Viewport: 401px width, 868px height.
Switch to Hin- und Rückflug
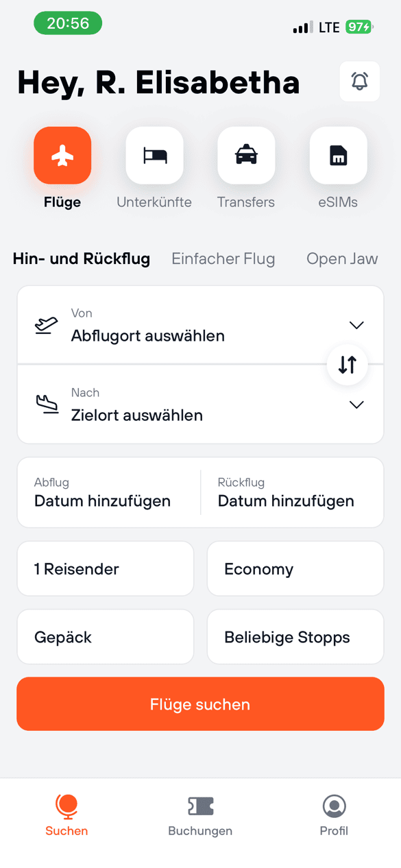[x=81, y=259]
